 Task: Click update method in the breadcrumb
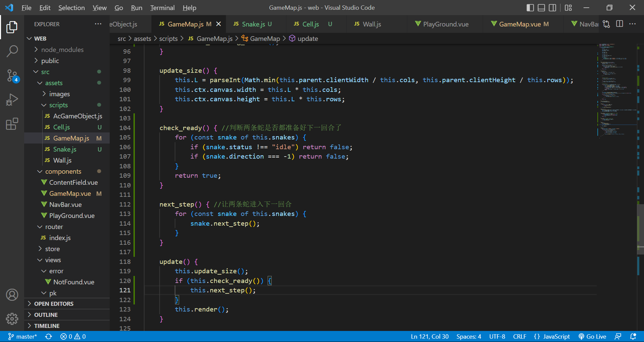click(x=304, y=39)
